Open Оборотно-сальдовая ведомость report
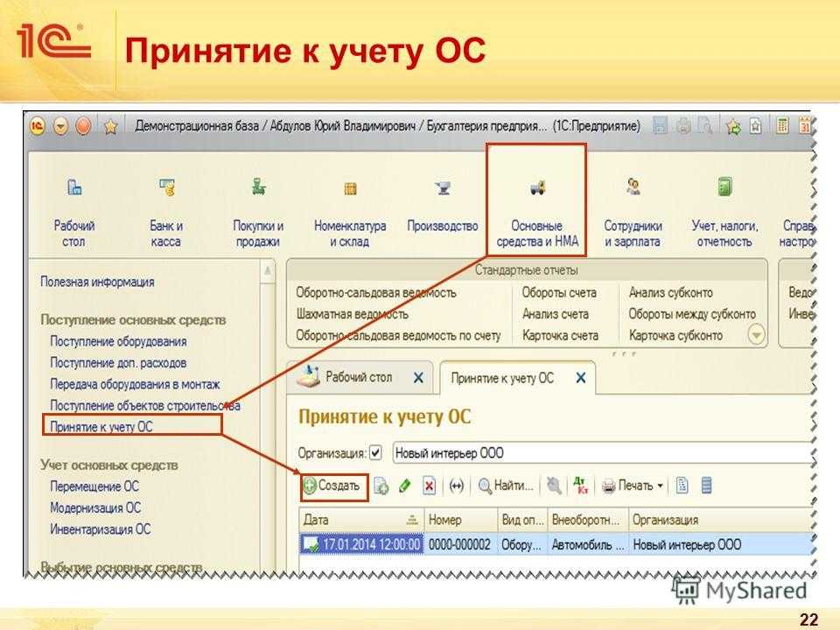 click(376, 292)
